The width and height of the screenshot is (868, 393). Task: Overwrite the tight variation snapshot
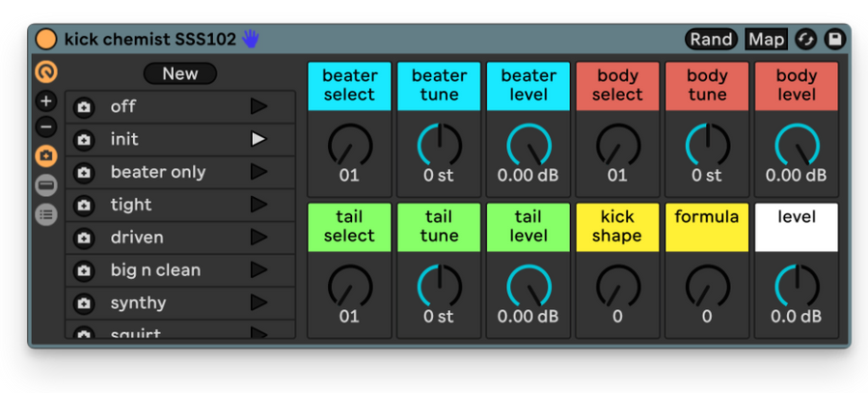tap(84, 205)
